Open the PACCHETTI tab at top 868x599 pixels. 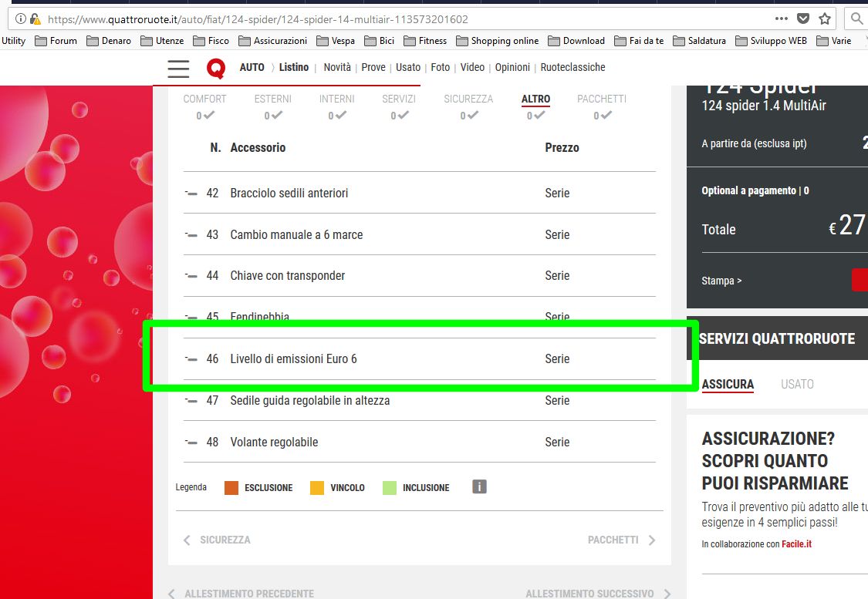[x=602, y=99]
